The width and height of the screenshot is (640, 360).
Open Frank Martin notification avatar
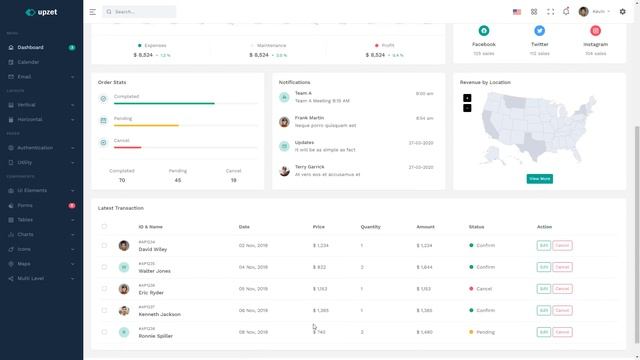(284, 122)
